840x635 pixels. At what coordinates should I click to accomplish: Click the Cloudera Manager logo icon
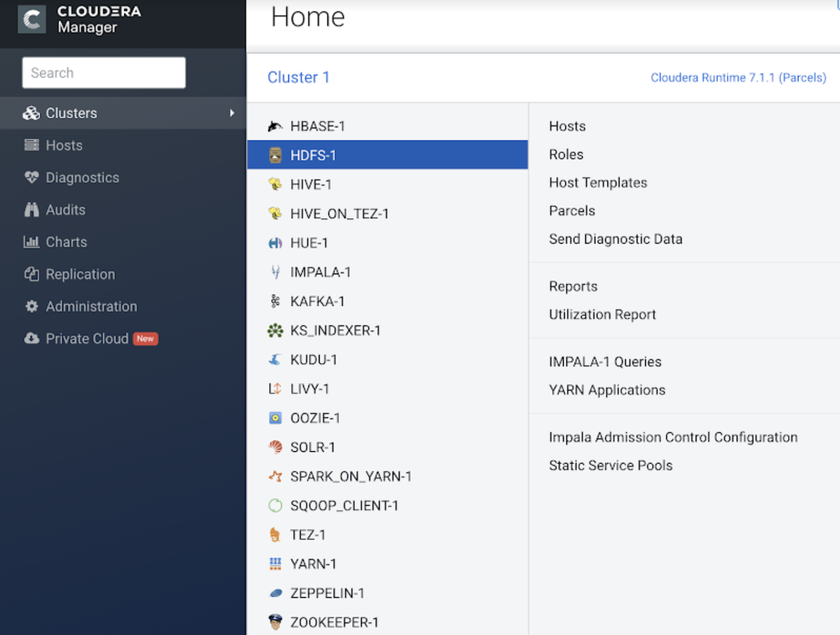(x=32, y=19)
